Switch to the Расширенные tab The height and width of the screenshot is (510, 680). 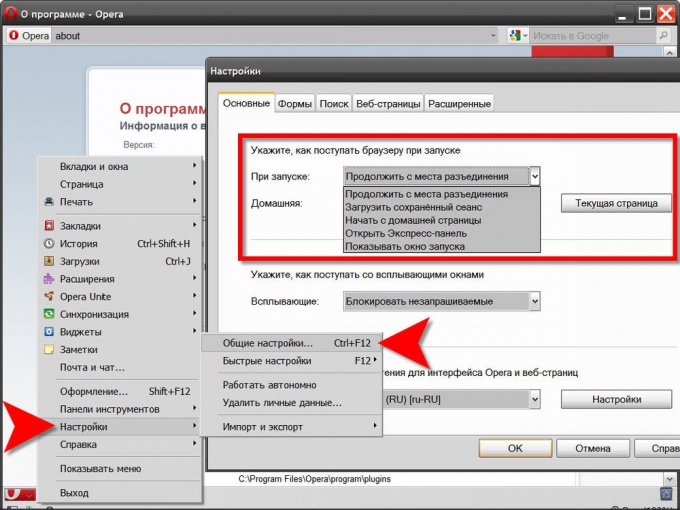[460, 103]
